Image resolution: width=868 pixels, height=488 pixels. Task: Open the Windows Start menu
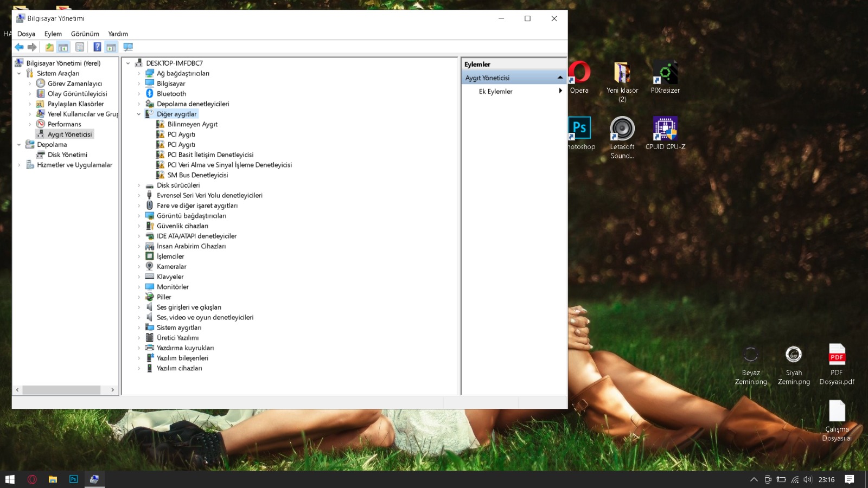(10, 479)
